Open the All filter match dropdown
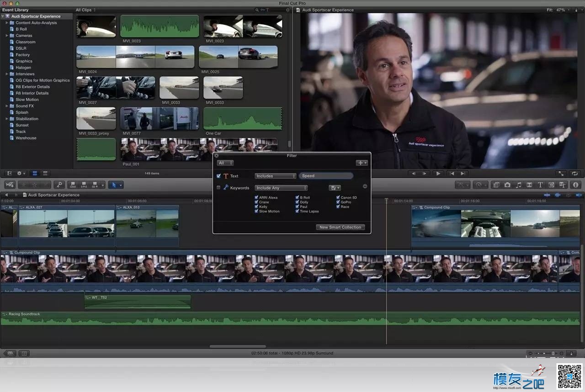The height and width of the screenshot is (392, 585). pos(225,163)
